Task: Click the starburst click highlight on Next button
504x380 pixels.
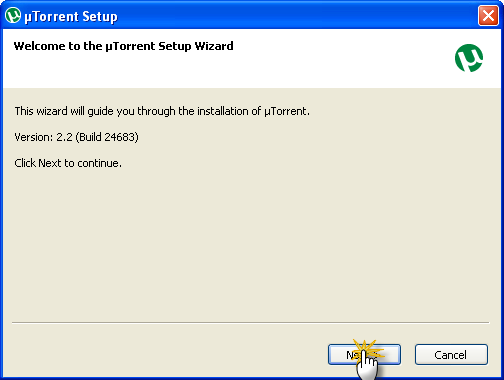Action: pos(366,351)
